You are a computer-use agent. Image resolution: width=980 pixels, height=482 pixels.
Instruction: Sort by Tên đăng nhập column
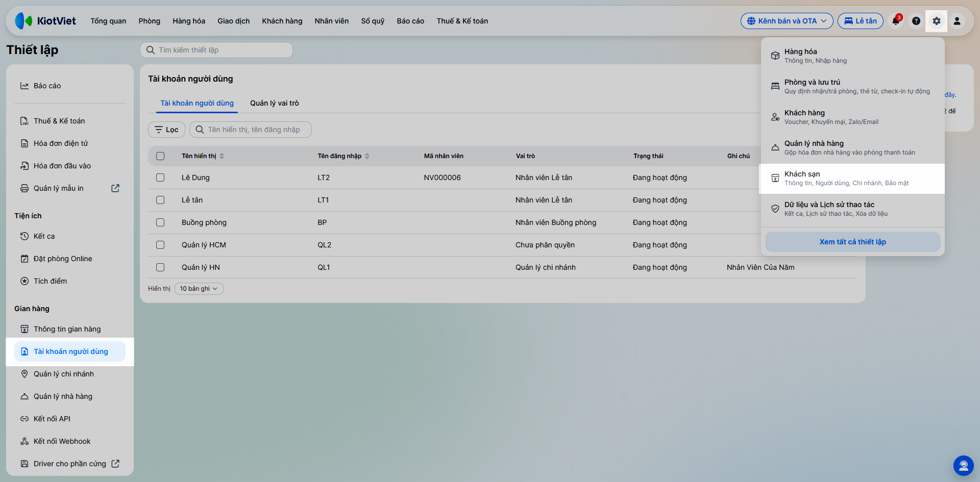(343, 156)
